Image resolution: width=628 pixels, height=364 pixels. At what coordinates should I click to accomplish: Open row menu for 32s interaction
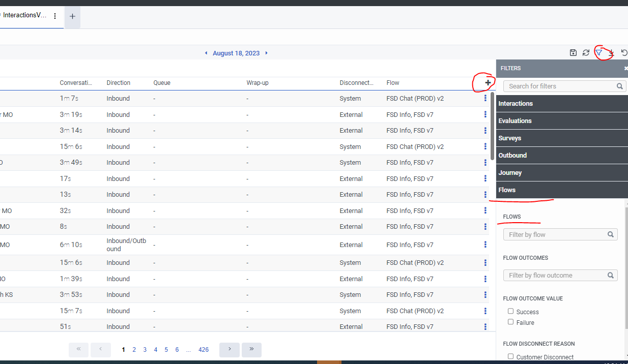(486, 211)
